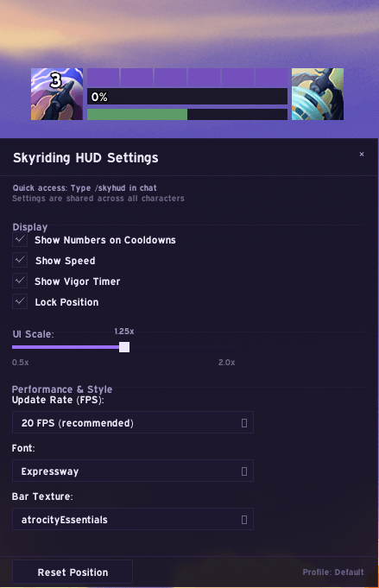Uncheck the Lock Position option
Image resolution: width=379 pixels, height=588 pixels.
(x=20, y=301)
